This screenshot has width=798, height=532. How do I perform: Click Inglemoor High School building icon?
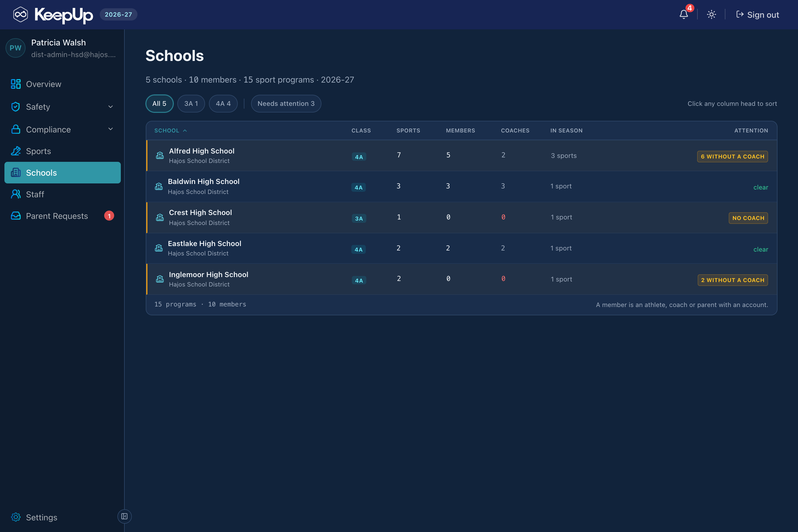[x=160, y=279]
